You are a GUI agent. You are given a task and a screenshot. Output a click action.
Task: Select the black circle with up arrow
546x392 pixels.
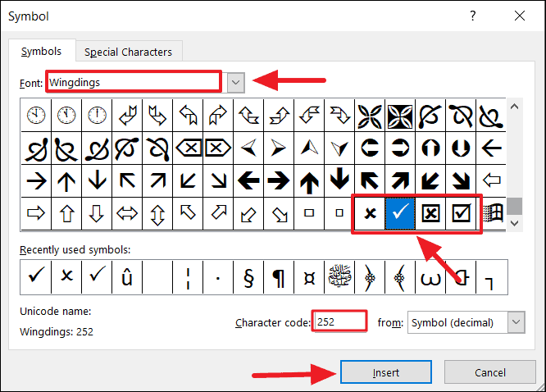pos(430,148)
